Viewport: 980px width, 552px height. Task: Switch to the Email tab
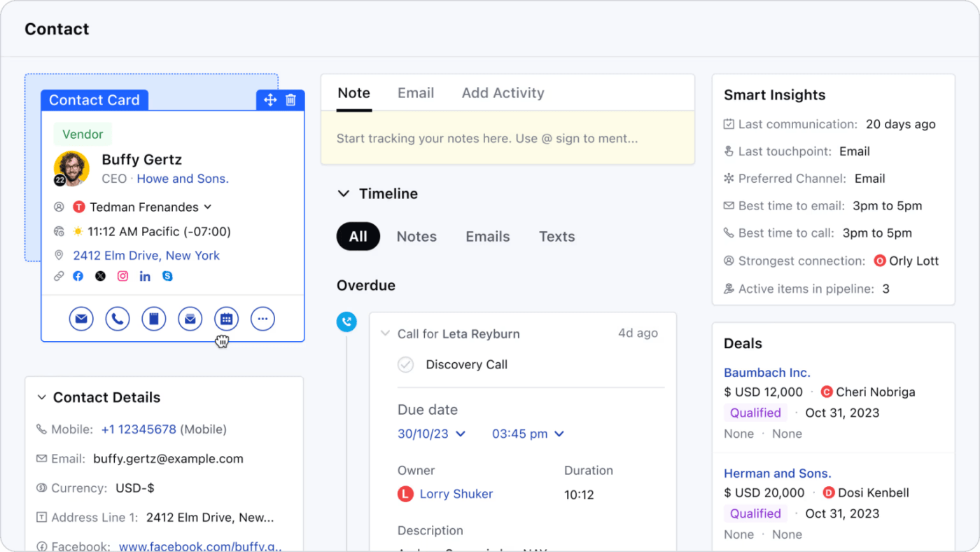(416, 93)
